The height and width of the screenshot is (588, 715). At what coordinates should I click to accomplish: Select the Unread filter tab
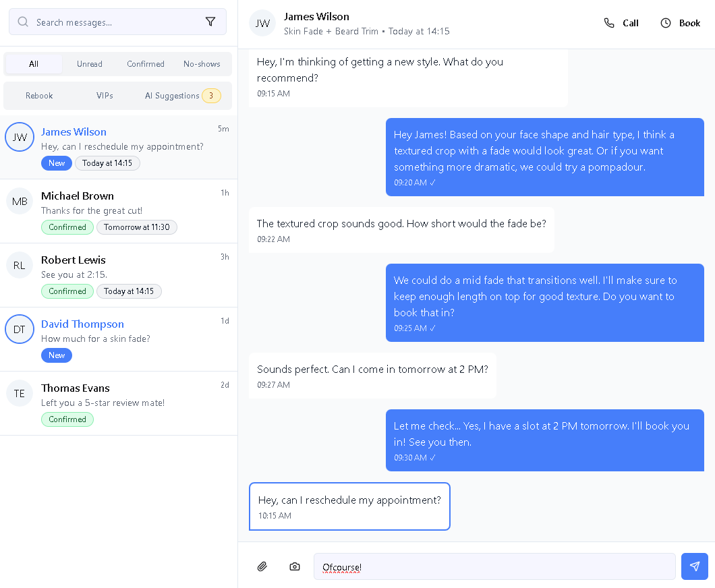(x=89, y=64)
